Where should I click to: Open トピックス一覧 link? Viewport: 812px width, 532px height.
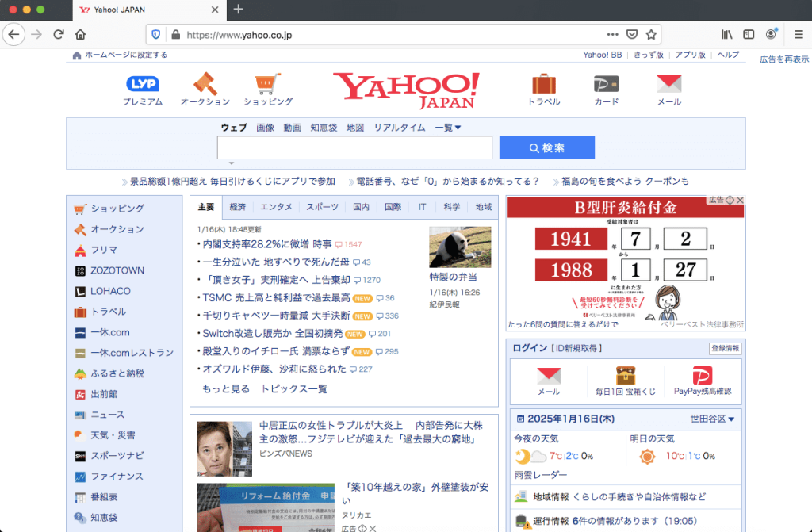pos(293,389)
